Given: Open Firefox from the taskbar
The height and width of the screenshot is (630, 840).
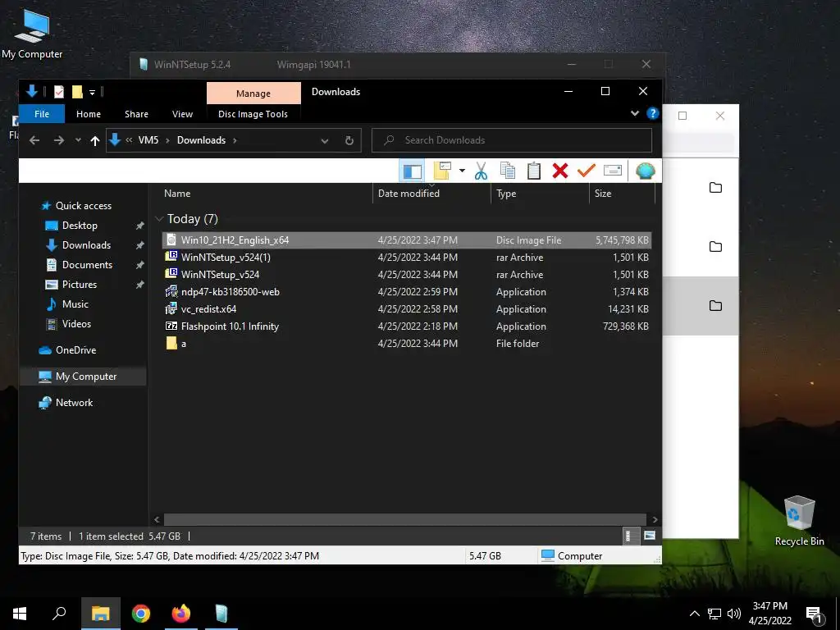Looking at the screenshot, I should tap(181, 614).
